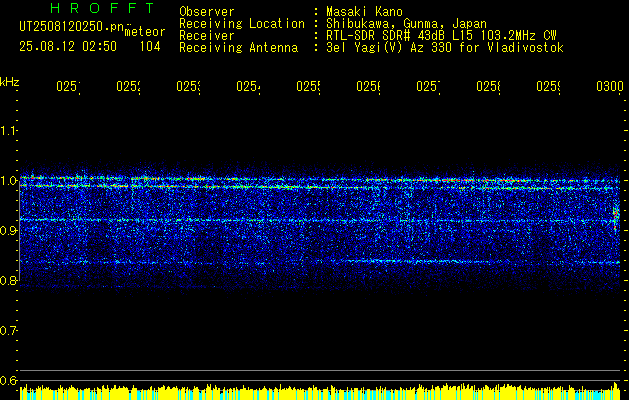Click the 0255 time marker

coord(308,87)
